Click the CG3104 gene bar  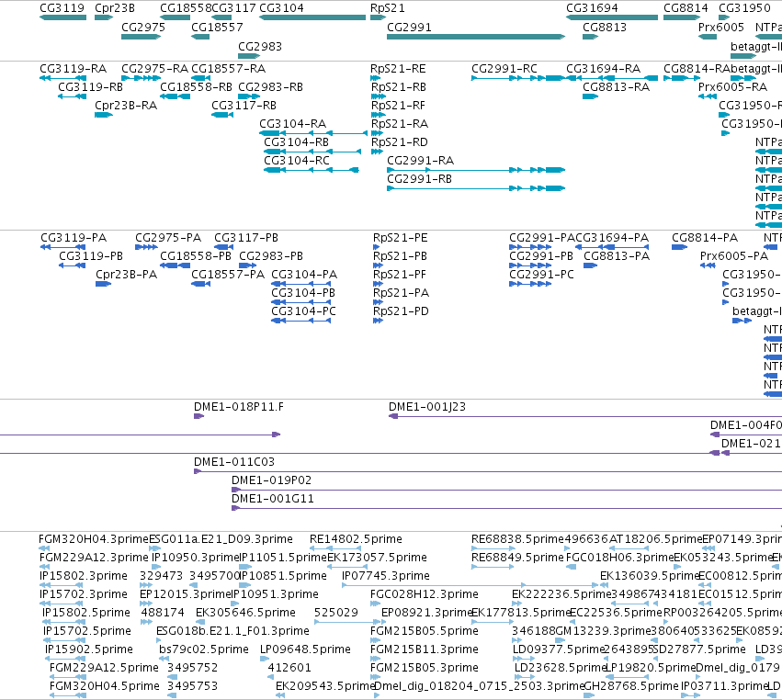click(312, 17)
